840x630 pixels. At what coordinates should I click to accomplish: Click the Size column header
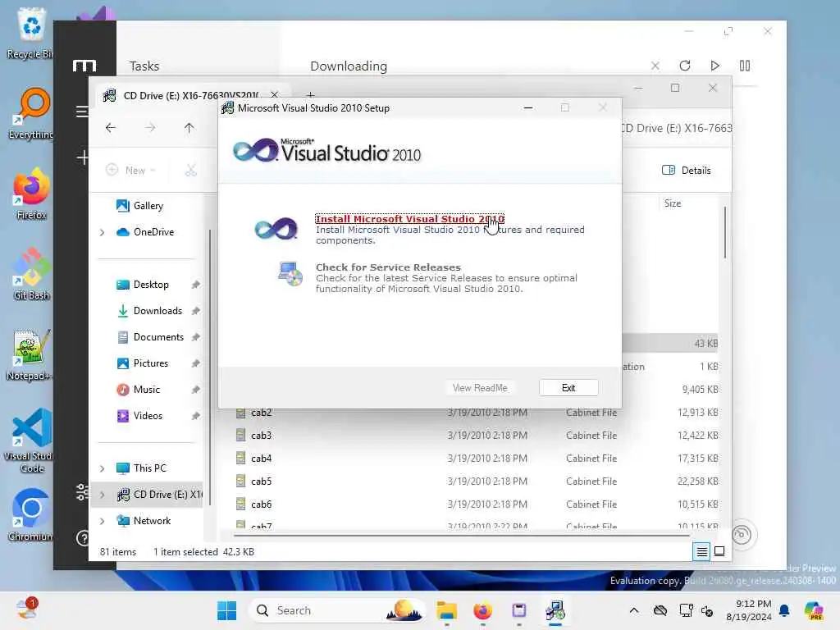tap(673, 203)
